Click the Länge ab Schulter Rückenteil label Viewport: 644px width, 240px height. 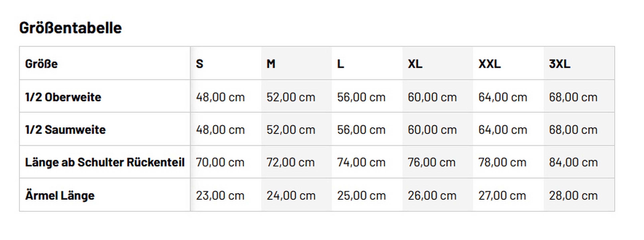tap(105, 162)
